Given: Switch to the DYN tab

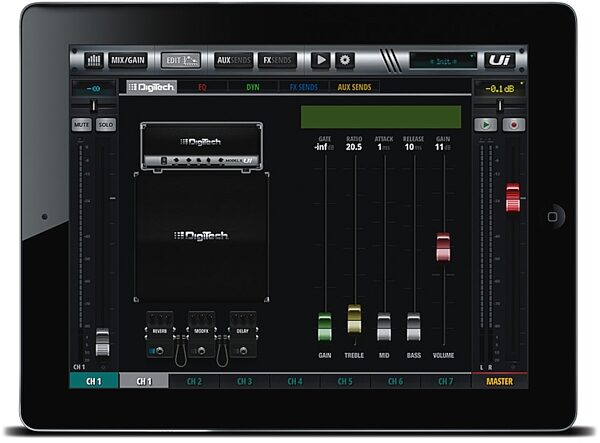Looking at the screenshot, I should (x=253, y=87).
